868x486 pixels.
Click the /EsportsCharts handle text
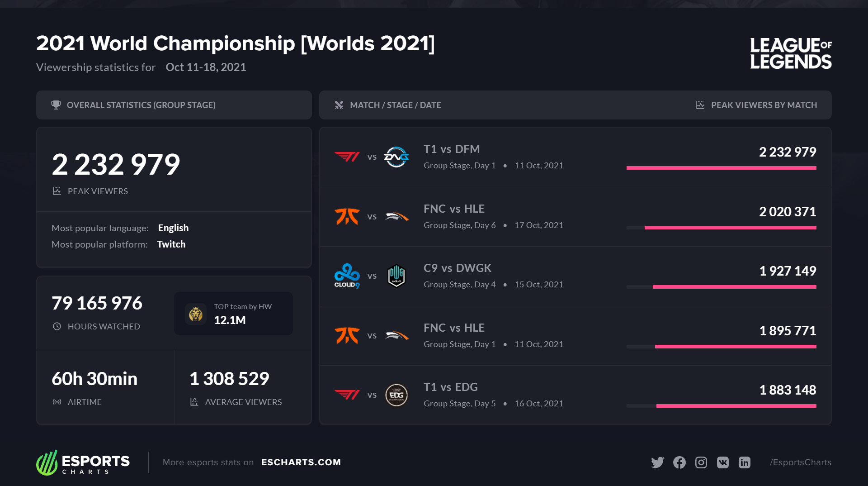tap(801, 462)
